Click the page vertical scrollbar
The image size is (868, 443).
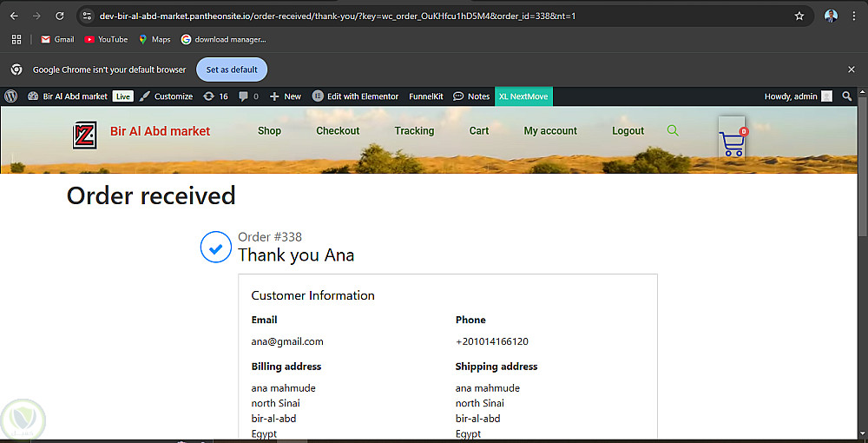pos(863,166)
